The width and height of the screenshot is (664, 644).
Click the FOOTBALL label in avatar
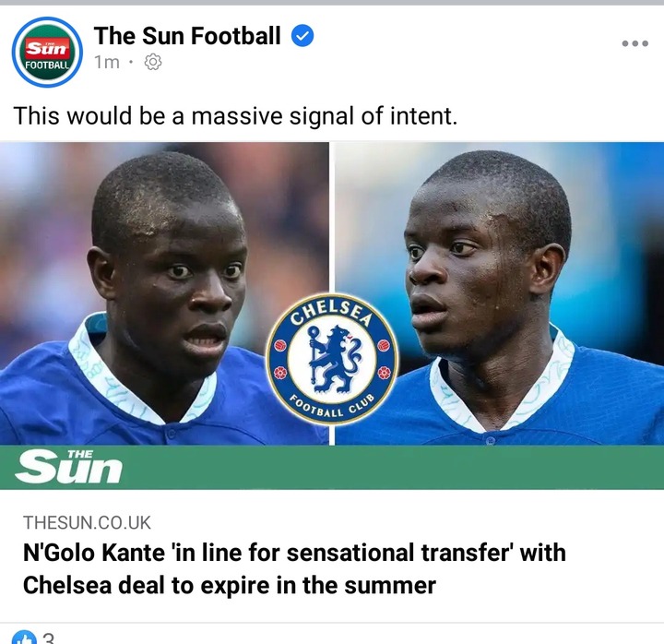pos(47,66)
